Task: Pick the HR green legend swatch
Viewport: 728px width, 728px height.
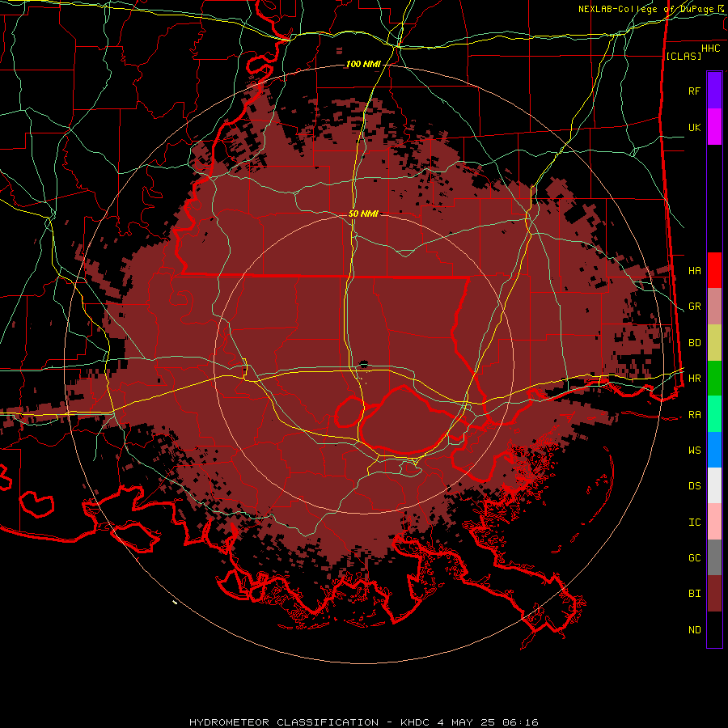Action: coord(714,379)
